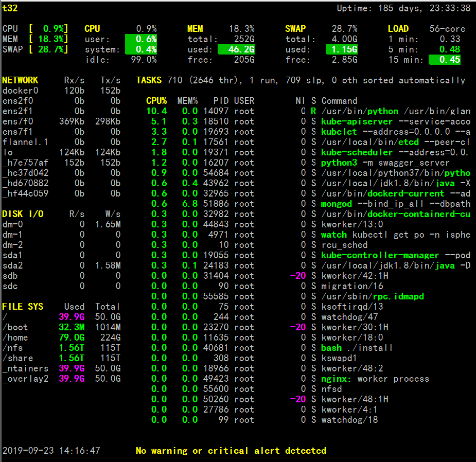Image resolution: width=476 pixels, height=462 pixels.
Task: Click the dm-0 write rate 1.65M
Action: point(108,224)
